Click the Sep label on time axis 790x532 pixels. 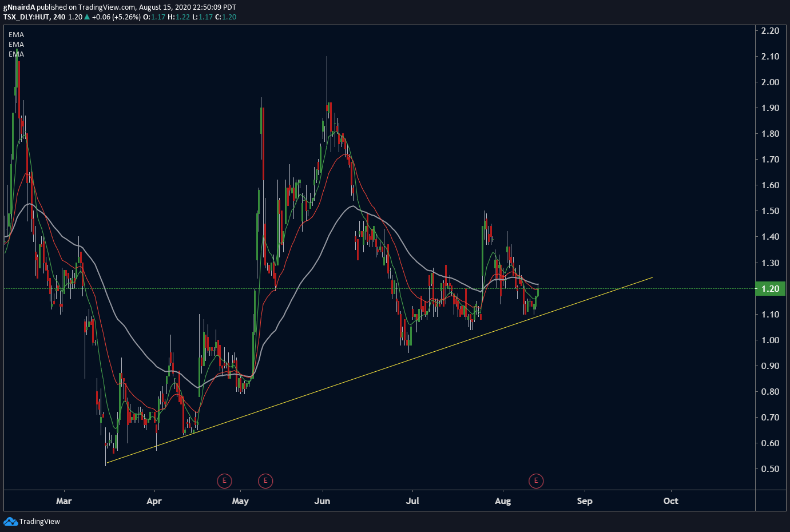585,501
